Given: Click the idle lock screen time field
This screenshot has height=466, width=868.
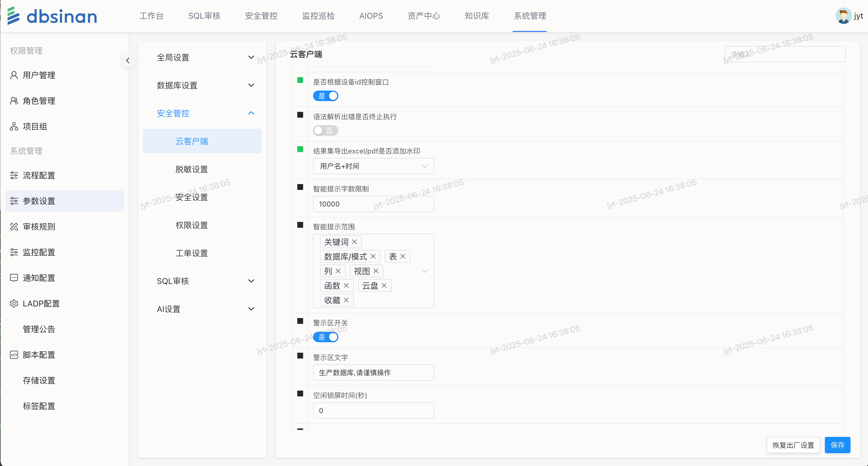Looking at the screenshot, I should (x=373, y=410).
